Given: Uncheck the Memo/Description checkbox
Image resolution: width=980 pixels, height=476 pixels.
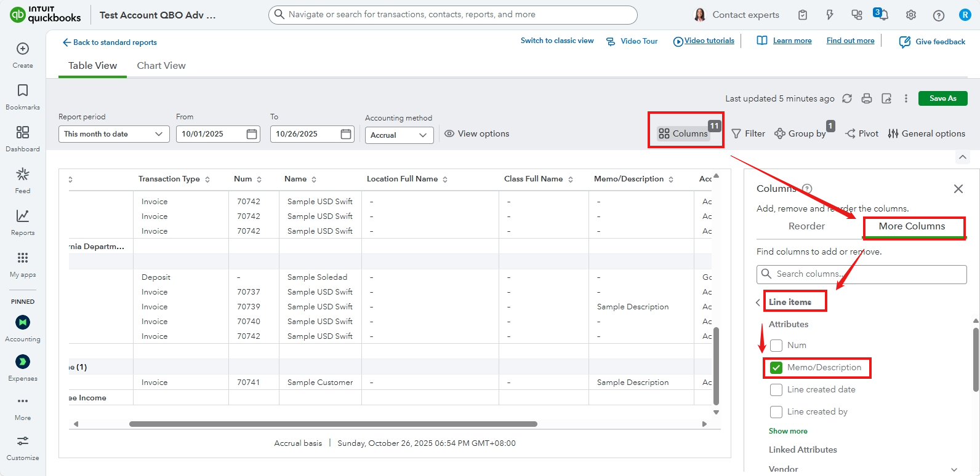Looking at the screenshot, I should [776, 368].
